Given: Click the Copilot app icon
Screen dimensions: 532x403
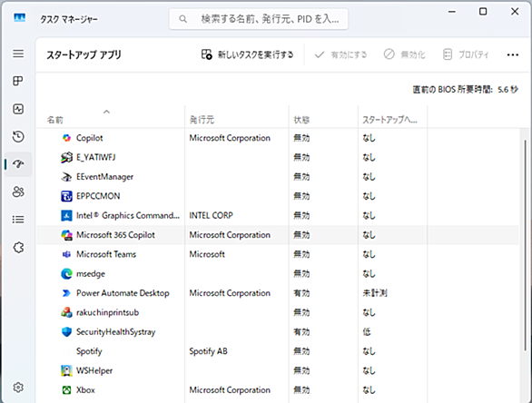Looking at the screenshot, I should click(66, 138).
